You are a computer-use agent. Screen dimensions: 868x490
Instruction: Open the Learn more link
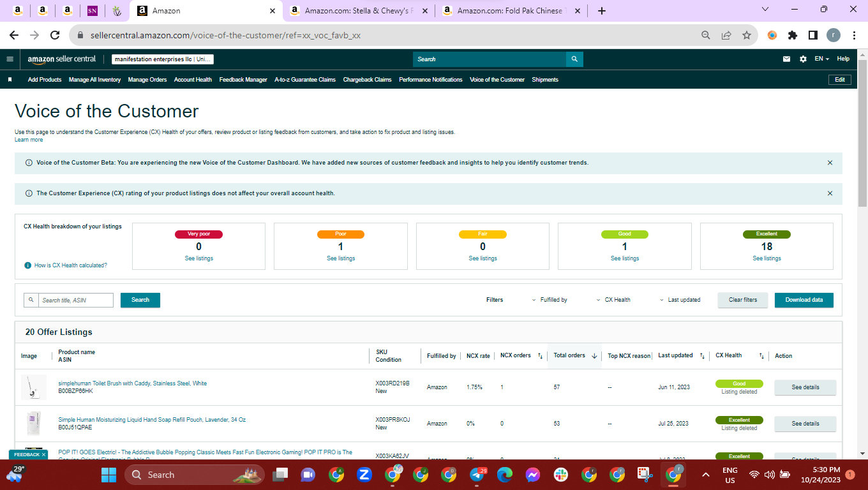29,140
